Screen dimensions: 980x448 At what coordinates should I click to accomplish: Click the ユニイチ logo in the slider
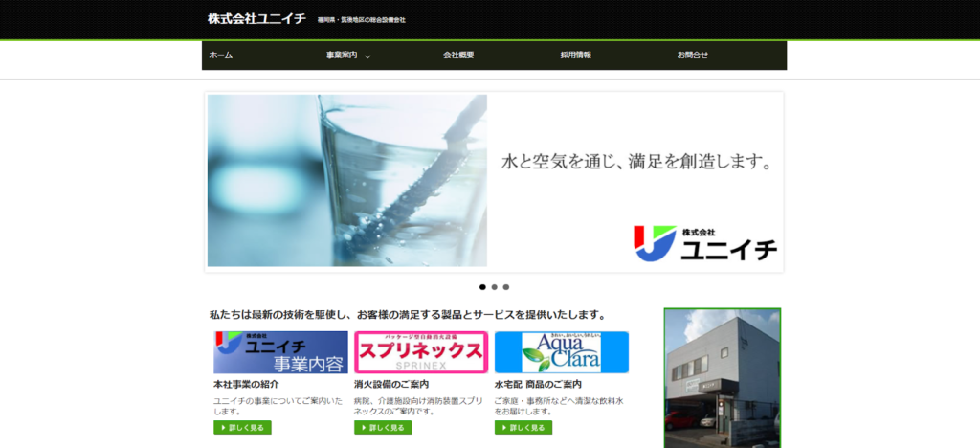point(705,243)
